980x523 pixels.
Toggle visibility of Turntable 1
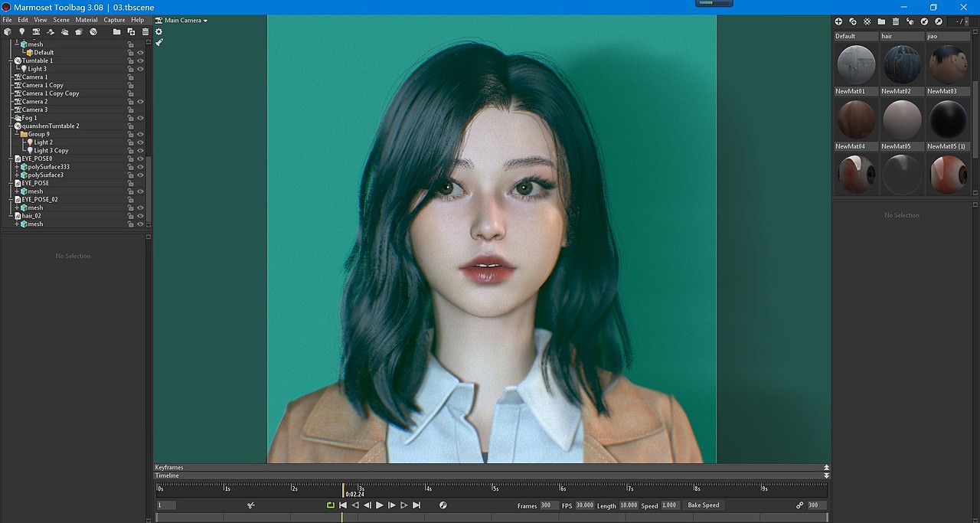click(140, 60)
